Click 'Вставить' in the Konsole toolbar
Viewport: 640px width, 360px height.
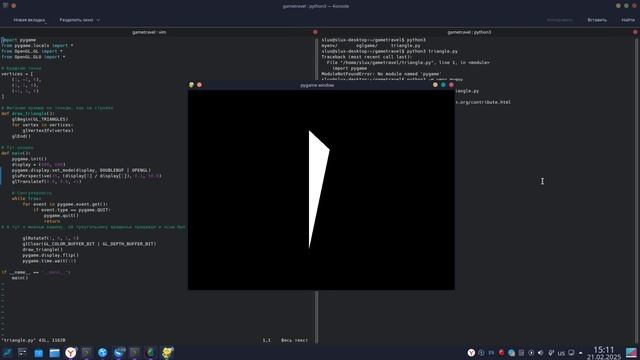[x=597, y=20]
